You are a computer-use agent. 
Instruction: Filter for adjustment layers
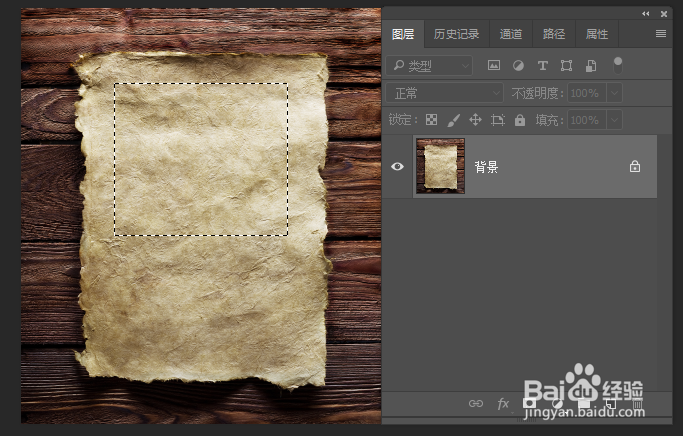click(518, 65)
